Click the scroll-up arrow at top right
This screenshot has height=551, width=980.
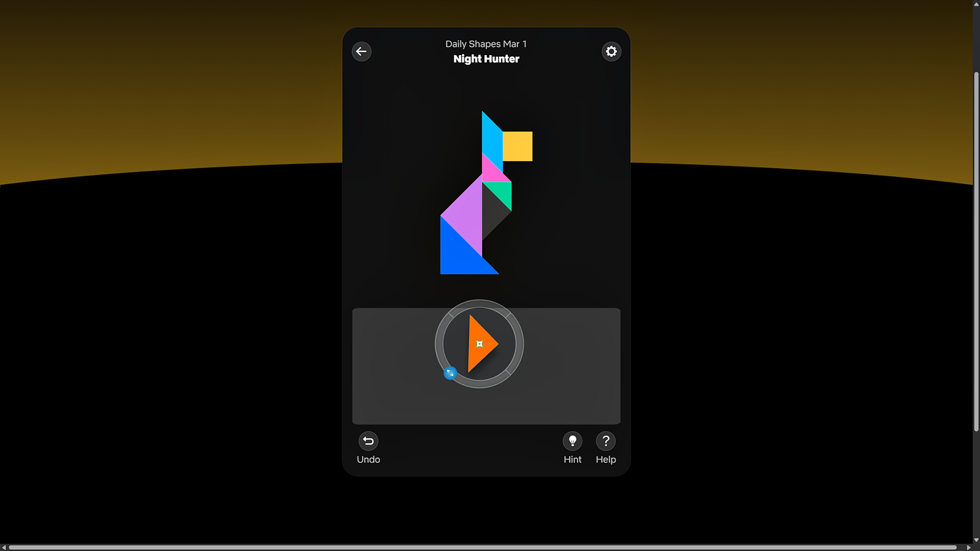pyautogui.click(x=976, y=4)
